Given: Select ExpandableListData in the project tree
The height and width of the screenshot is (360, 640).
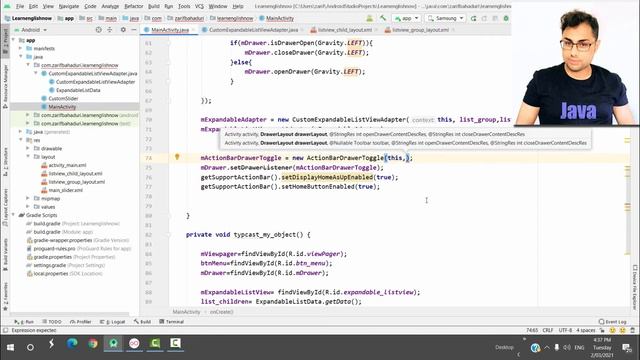Looking at the screenshot, I should [78, 90].
